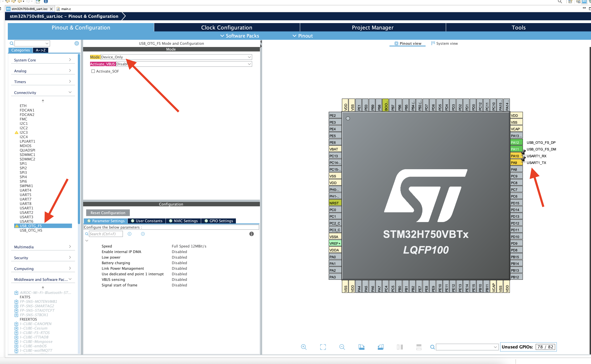Rotate the chip clockwise
The image size is (591, 364).
tap(361, 347)
